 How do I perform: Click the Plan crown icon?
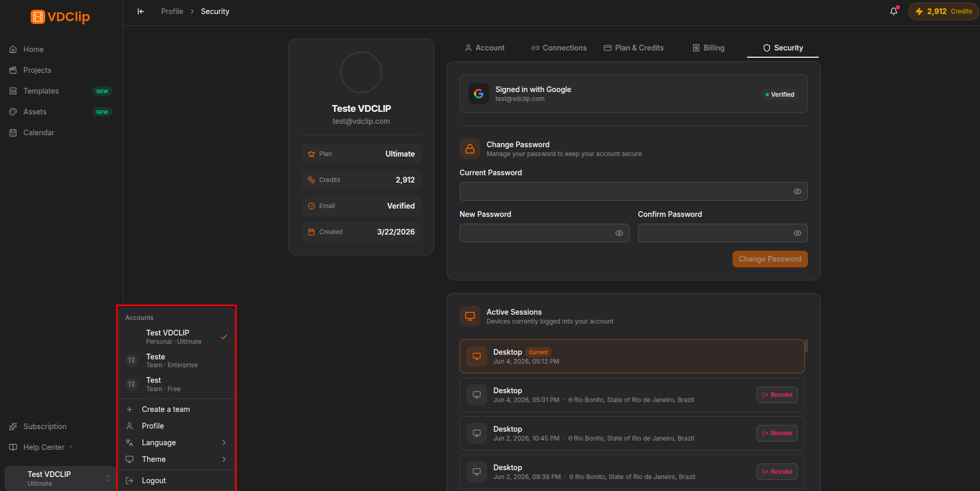point(311,154)
